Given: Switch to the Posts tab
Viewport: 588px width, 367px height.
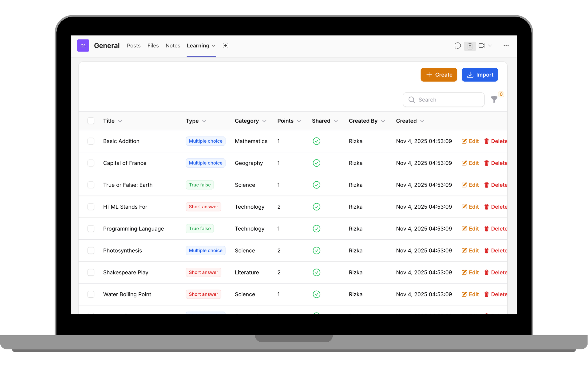Looking at the screenshot, I should point(133,45).
